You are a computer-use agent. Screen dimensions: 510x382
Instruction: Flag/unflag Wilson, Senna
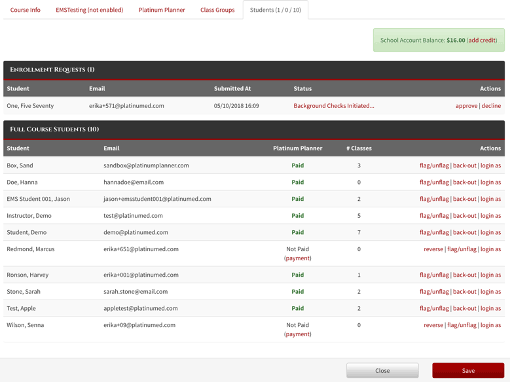pyautogui.click(x=462, y=325)
